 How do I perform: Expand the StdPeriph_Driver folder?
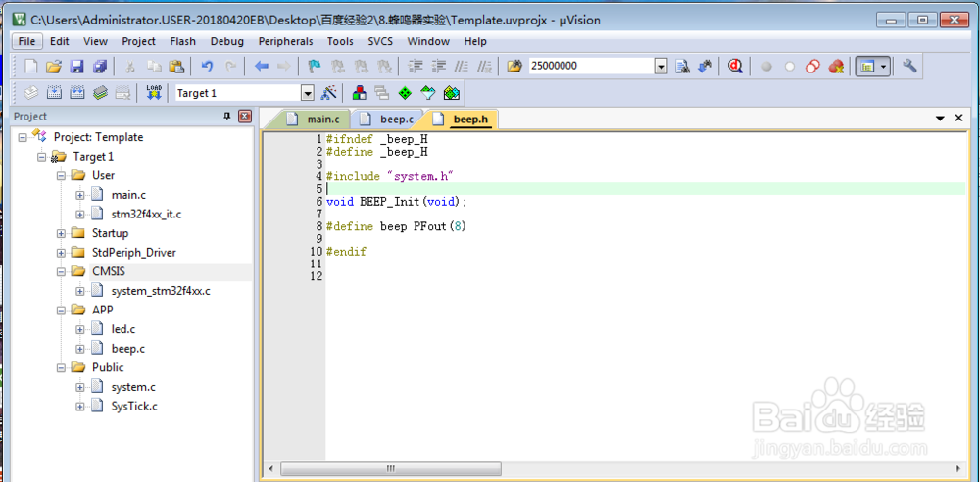[x=61, y=253]
